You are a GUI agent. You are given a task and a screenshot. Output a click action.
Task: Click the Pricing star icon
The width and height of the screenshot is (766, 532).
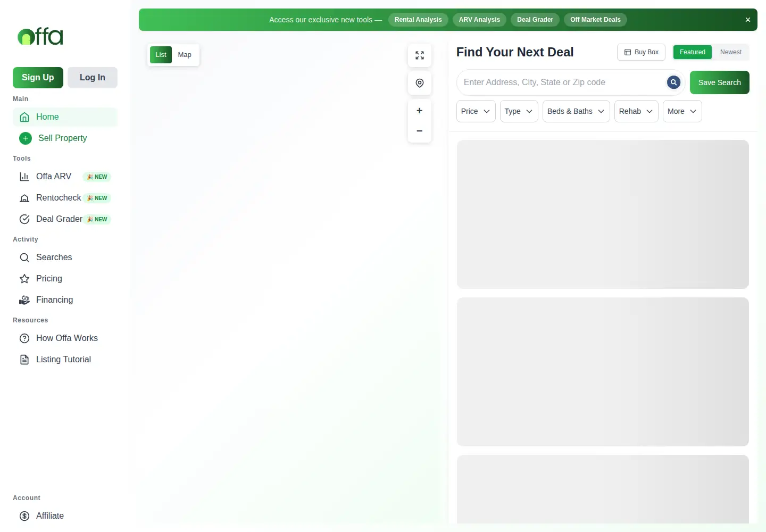(x=24, y=279)
